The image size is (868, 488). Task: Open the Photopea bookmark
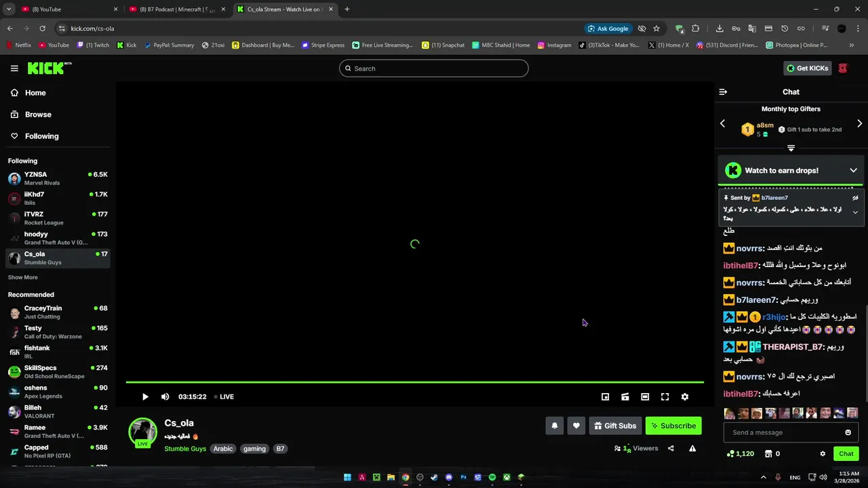point(797,45)
